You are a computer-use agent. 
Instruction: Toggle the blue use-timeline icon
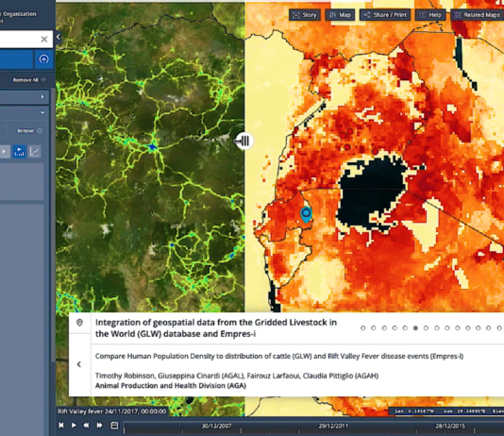coord(19,152)
